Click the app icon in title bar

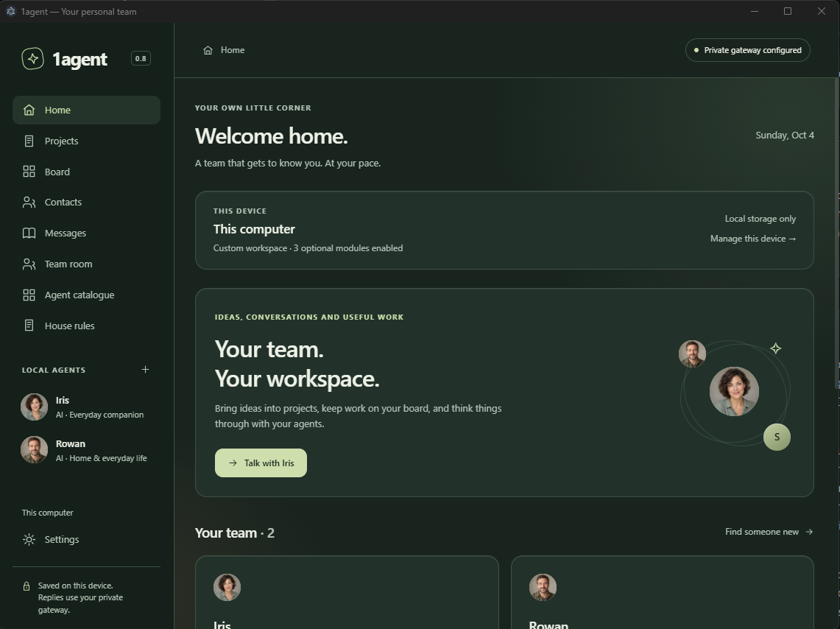[11, 11]
